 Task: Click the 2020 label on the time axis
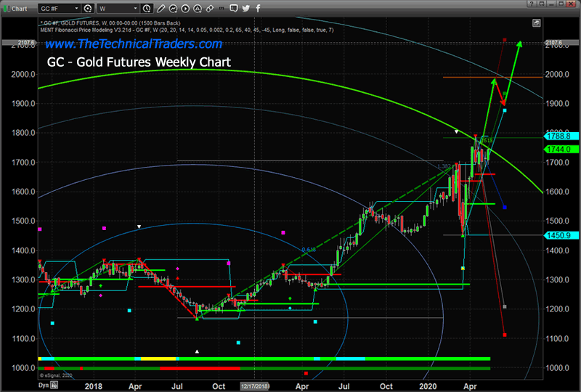[428, 386]
